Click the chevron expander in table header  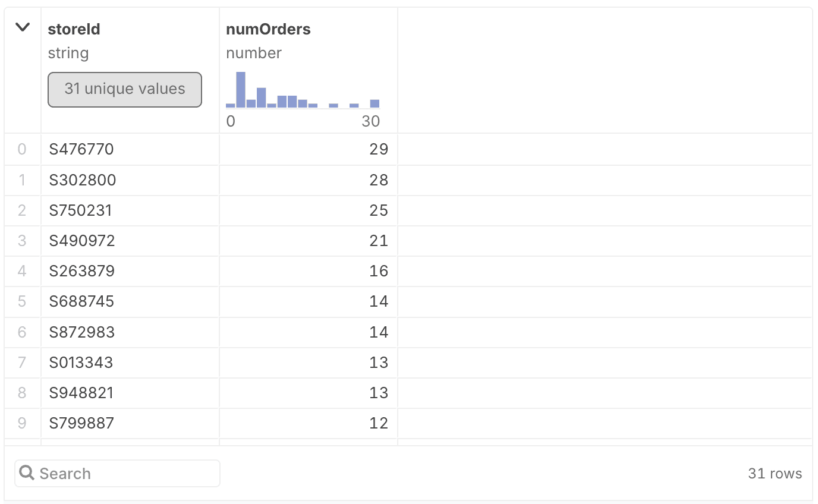pos(23,27)
